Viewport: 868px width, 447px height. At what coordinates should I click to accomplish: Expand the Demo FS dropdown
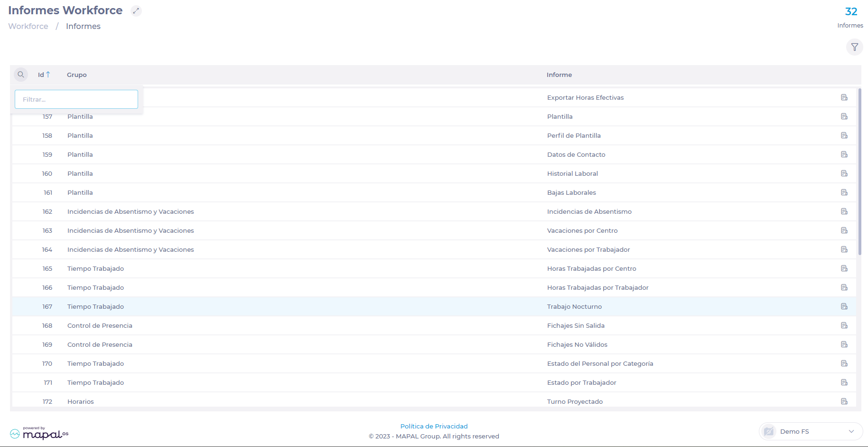click(851, 431)
